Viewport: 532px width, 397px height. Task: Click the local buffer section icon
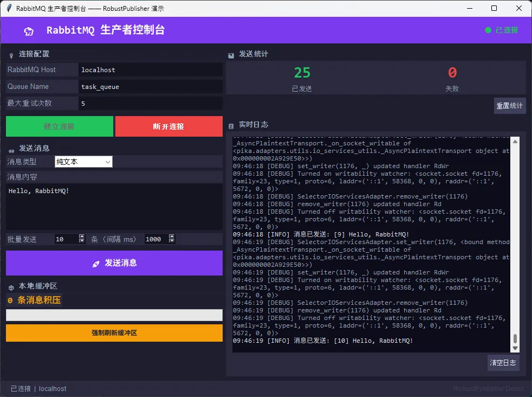pos(11,287)
